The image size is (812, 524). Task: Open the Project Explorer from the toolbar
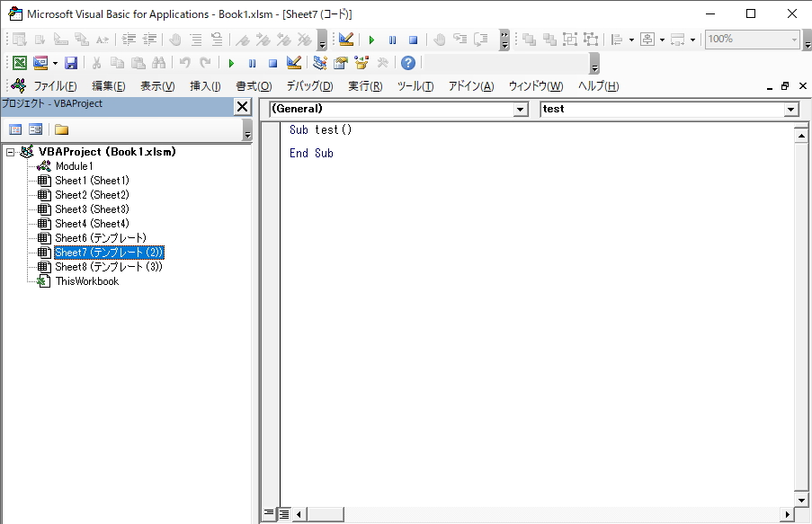[320, 63]
